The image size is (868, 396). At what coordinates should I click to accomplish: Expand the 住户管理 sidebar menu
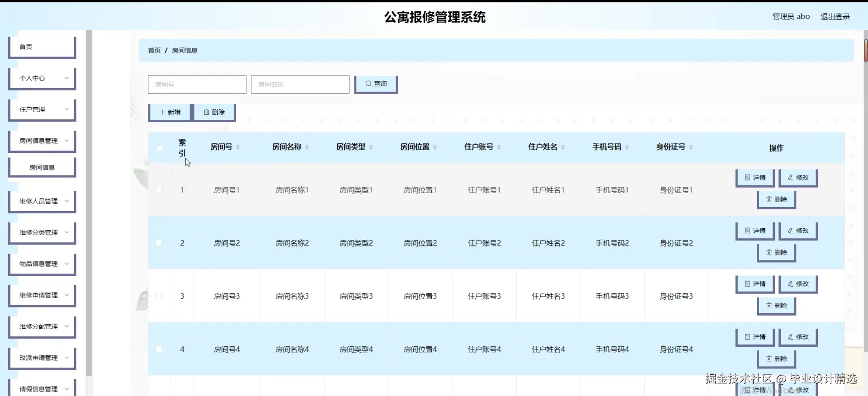(x=42, y=109)
